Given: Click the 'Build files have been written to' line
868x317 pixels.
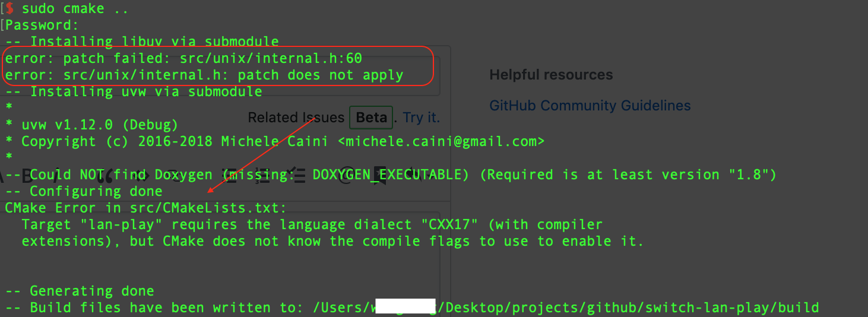Looking at the screenshot, I should pyautogui.click(x=412, y=308).
